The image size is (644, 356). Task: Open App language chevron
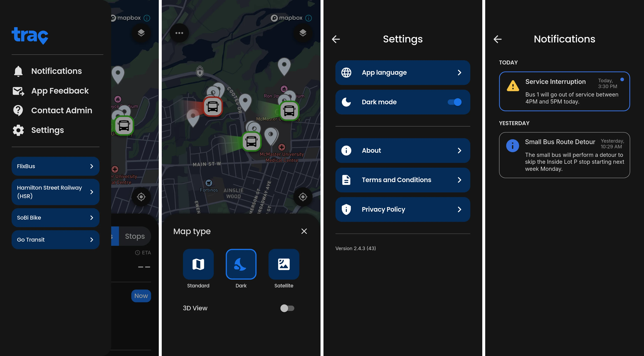click(x=459, y=73)
